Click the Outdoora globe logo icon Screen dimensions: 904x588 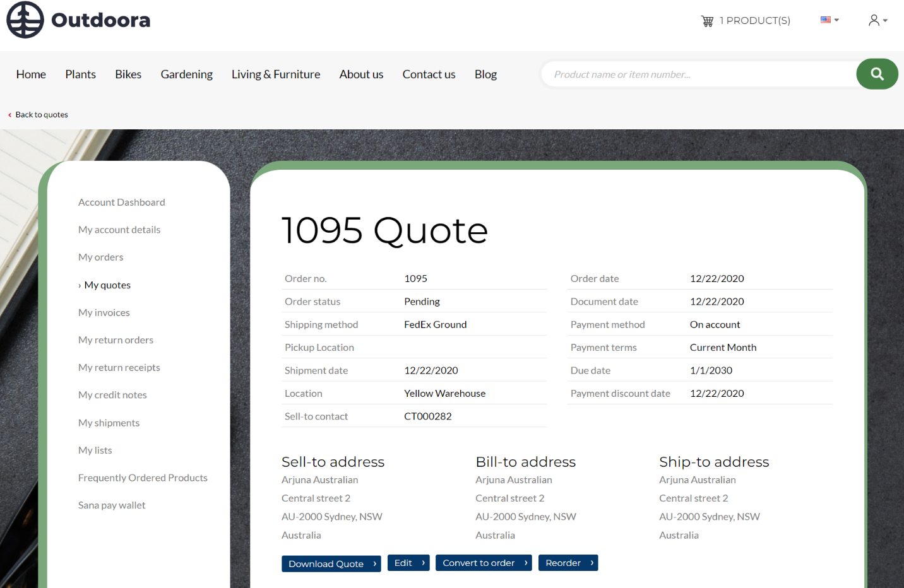(25, 20)
